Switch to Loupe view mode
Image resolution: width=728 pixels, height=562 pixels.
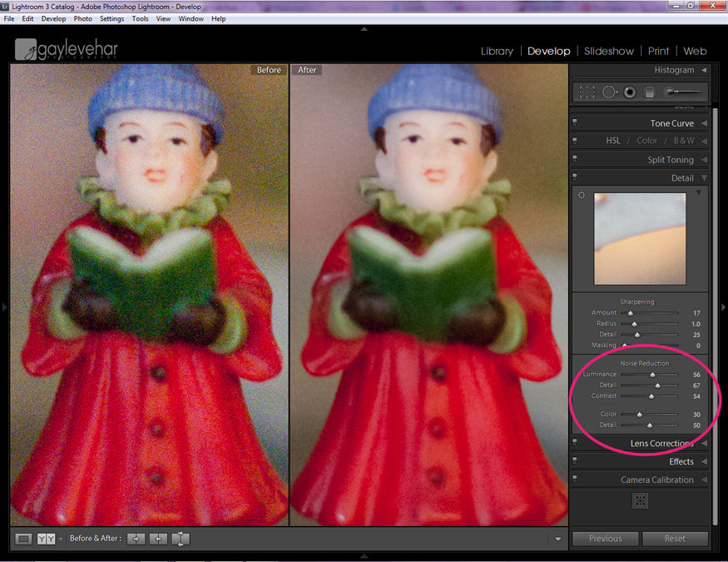[x=23, y=539]
